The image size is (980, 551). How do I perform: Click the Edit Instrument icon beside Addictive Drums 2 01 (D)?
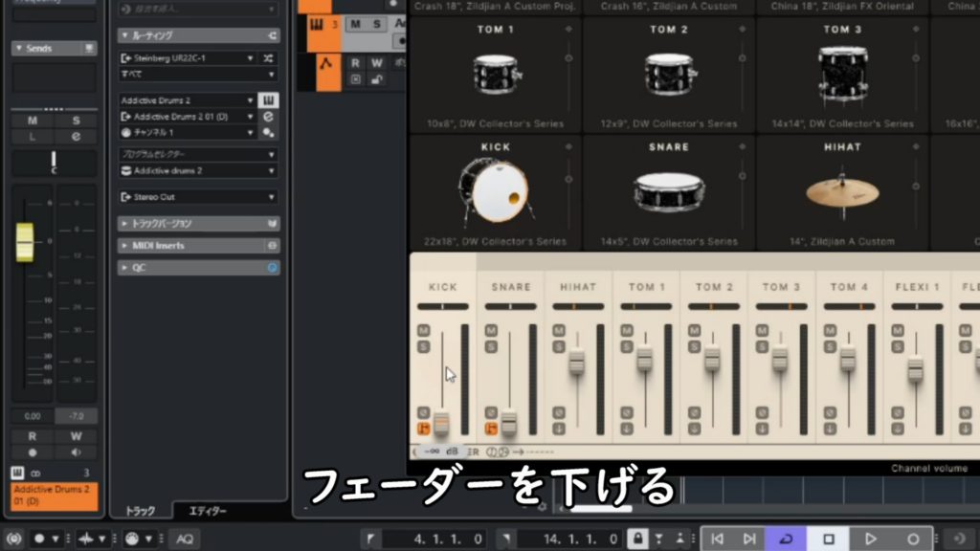(271, 117)
